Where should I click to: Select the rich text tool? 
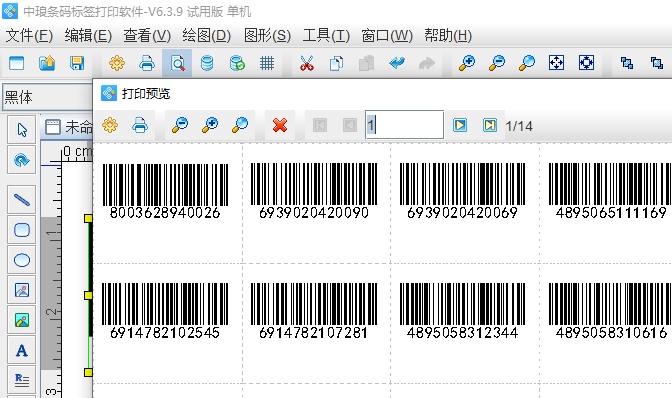(x=21, y=380)
